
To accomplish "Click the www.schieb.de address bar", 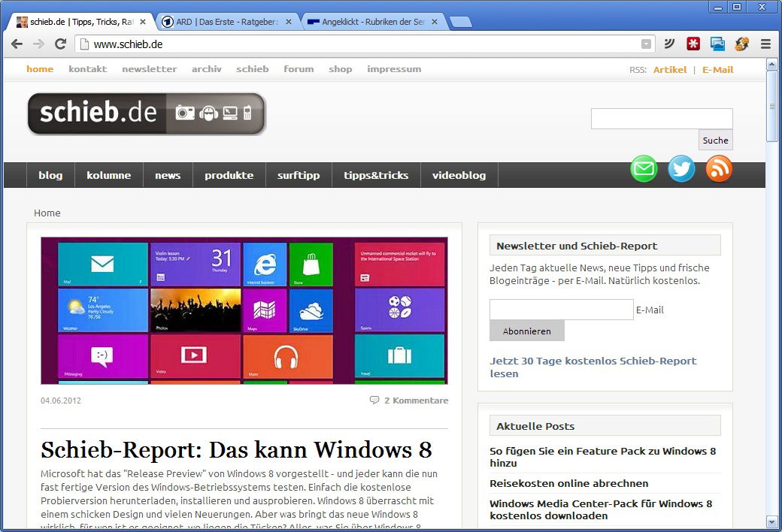I will [364, 44].
